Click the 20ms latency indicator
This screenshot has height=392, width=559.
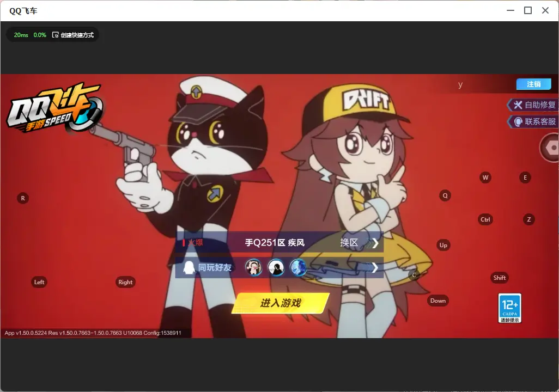click(x=21, y=35)
